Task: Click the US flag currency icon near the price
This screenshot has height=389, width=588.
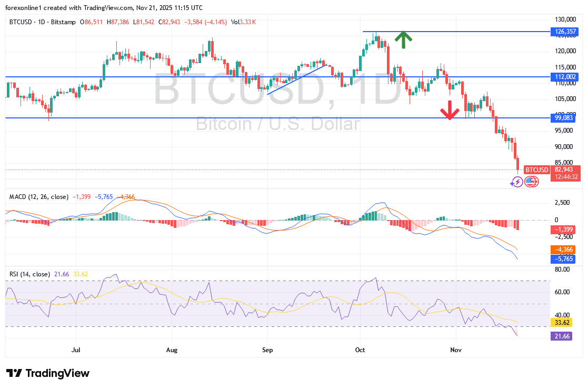Action: tap(532, 182)
